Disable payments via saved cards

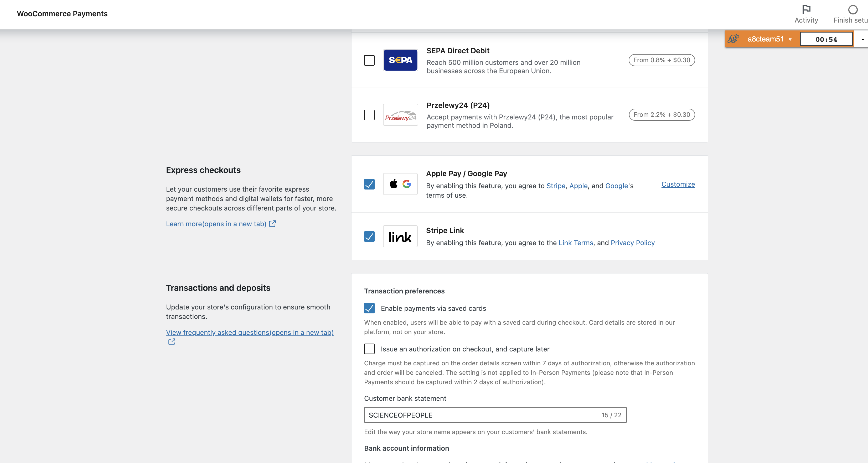click(369, 308)
